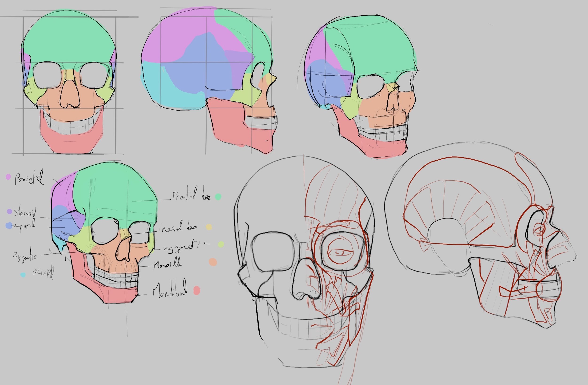The image size is (588, 385).
Task: Click the handwritten Frontal bone label
Action: pos(191,196)
